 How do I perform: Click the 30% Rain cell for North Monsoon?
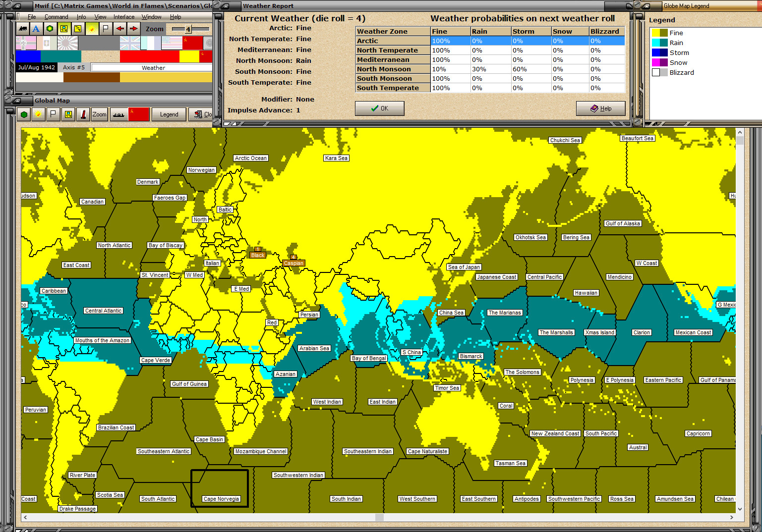(491, 69)
